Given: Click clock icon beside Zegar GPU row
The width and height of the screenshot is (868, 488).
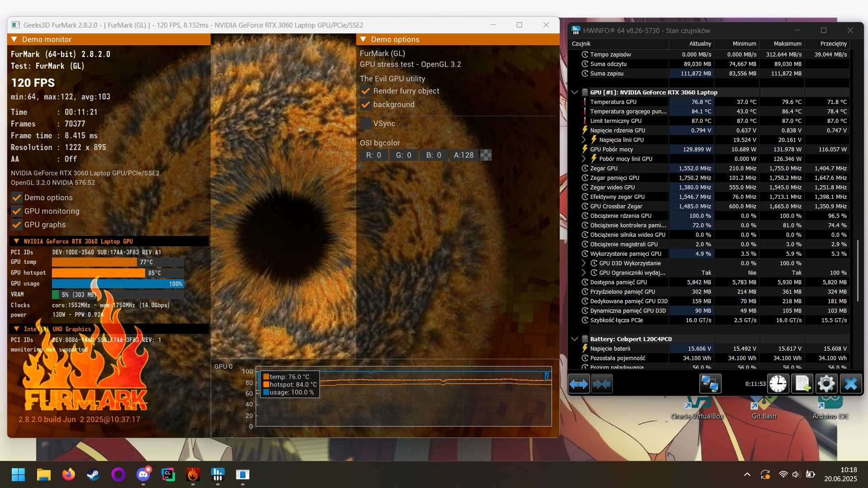Looking at the screenshot, I should click(x=585, y=168).
